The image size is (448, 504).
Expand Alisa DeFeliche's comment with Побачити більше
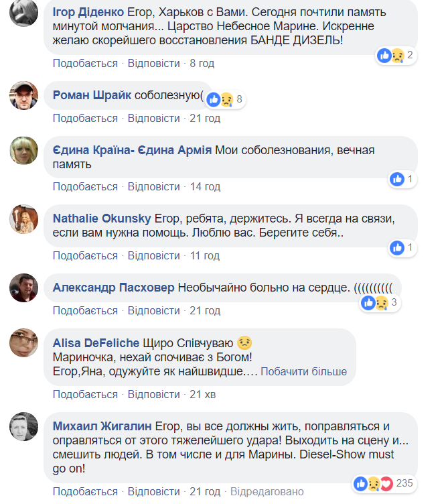(303, 371)
